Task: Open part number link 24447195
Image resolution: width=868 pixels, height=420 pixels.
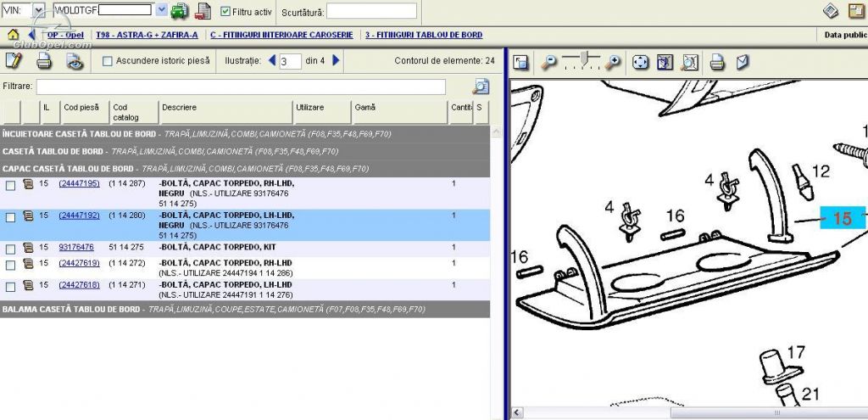Action: click(x=79, y=183)
